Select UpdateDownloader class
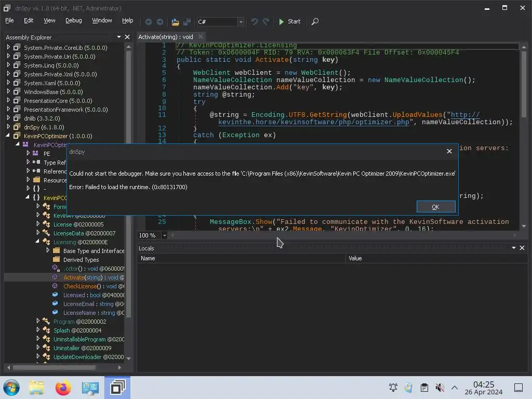 click(88, 357)
